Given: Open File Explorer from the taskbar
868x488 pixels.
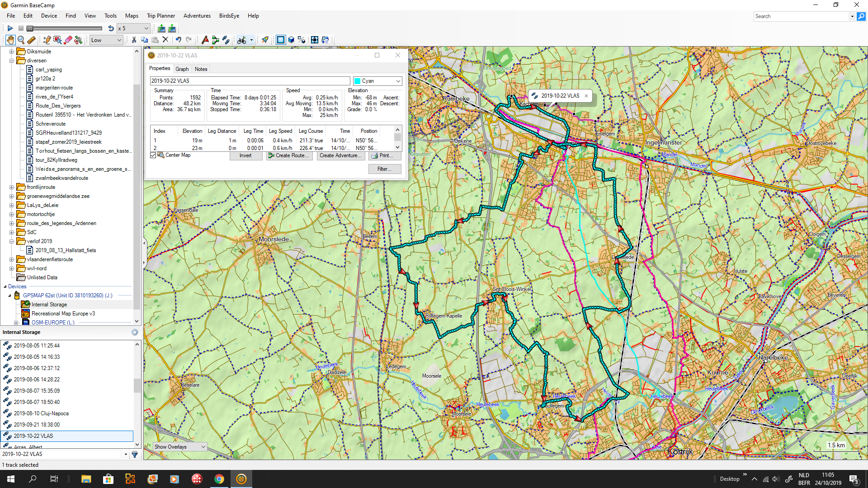Looking at the screenshot, I should tap(86, 479).
